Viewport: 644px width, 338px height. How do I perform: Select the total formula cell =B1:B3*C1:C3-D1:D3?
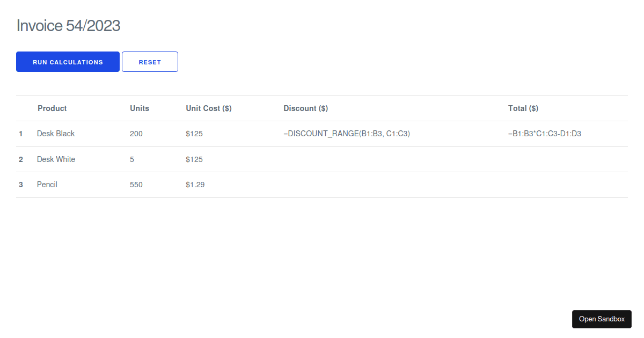pos(544,134)
